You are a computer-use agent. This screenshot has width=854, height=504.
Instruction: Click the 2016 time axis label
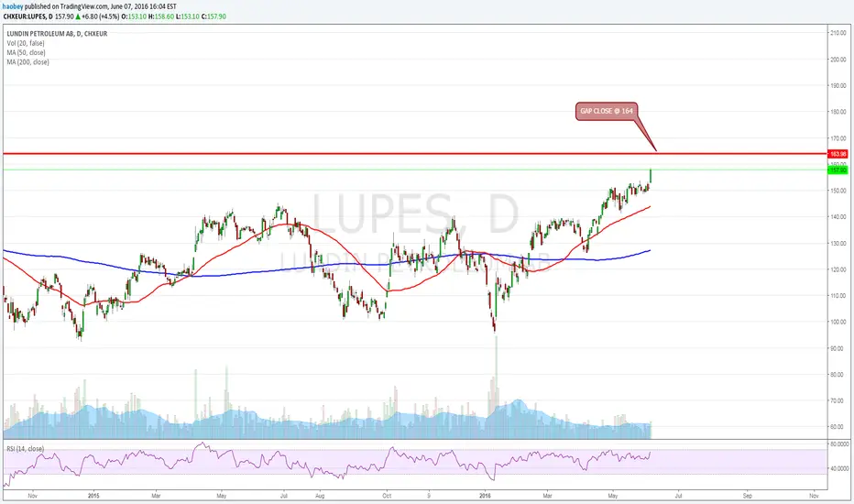coord(486,496)
